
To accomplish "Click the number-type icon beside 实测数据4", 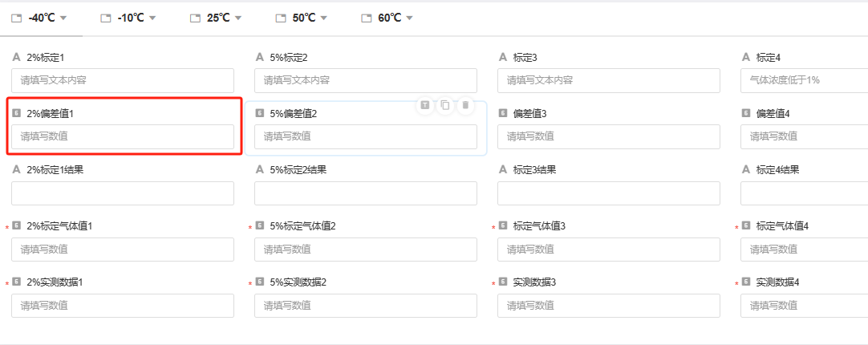I will (x=746, y=282).
